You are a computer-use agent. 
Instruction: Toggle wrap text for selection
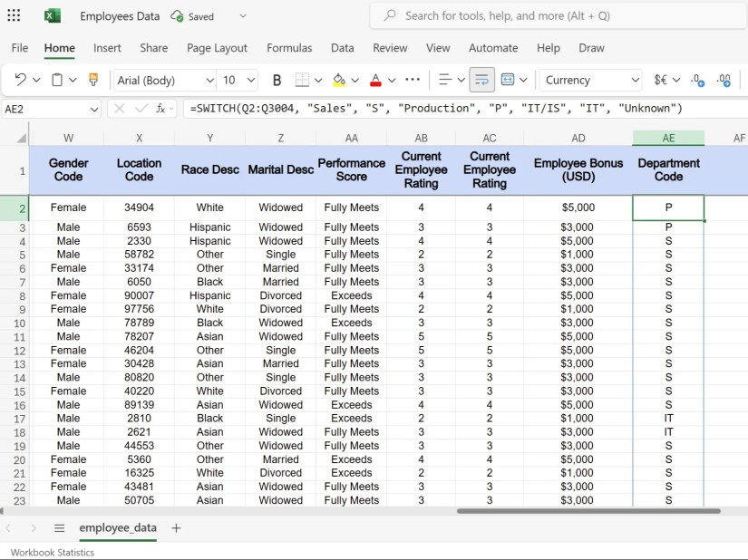(481, 80)
